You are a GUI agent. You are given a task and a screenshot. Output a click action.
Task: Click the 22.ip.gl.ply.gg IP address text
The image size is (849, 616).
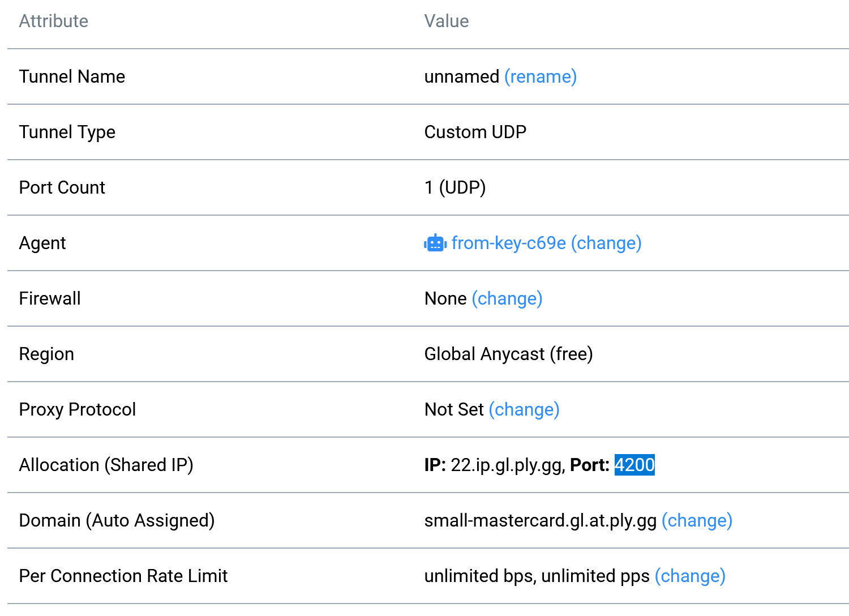507,465
